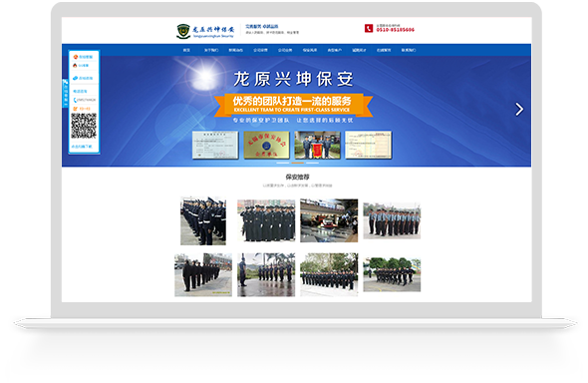Advance banner with the right chevron arrow
Viewport: 588px width, 383px height.
click(x=519, y=109)
